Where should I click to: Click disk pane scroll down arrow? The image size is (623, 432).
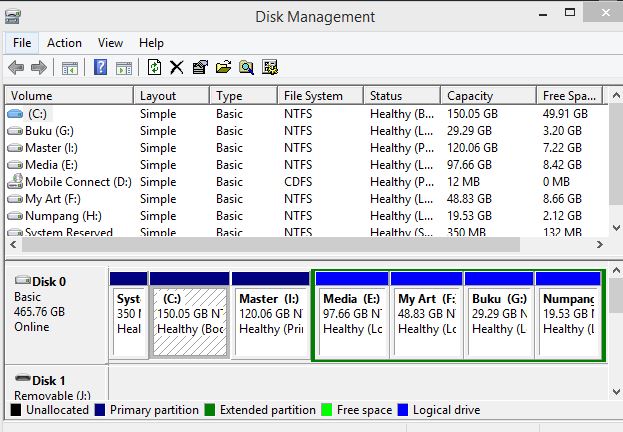[x=616, y=391]
